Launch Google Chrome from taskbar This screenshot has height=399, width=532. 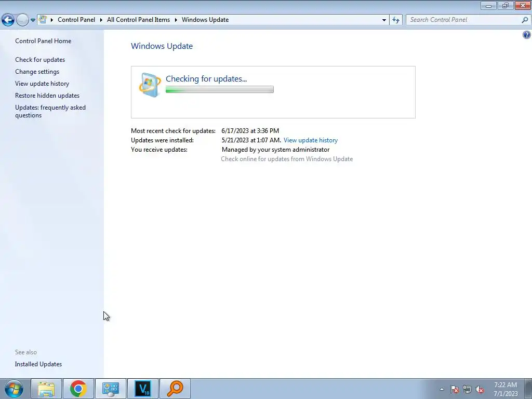click(x=78, y=389)
